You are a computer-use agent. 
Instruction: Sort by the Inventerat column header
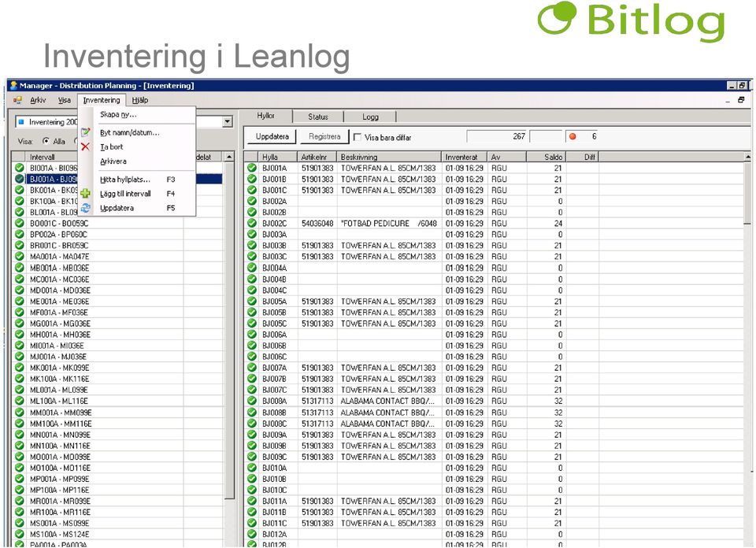point(465,157)
